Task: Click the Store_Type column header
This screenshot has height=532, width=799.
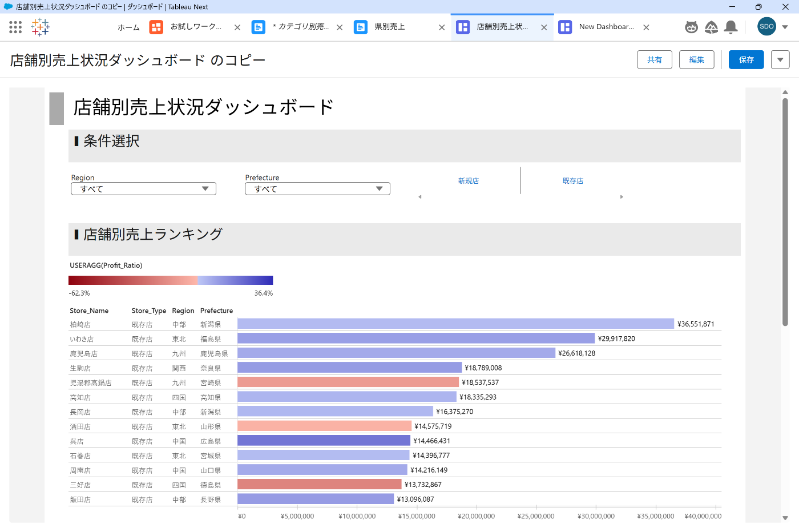Action: pyautogui.click(x=148, y=311)
